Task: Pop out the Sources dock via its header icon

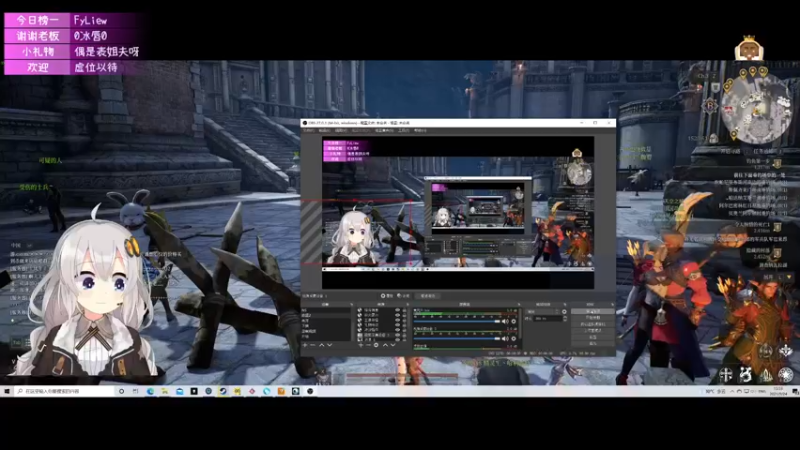Action: point(408,305)
